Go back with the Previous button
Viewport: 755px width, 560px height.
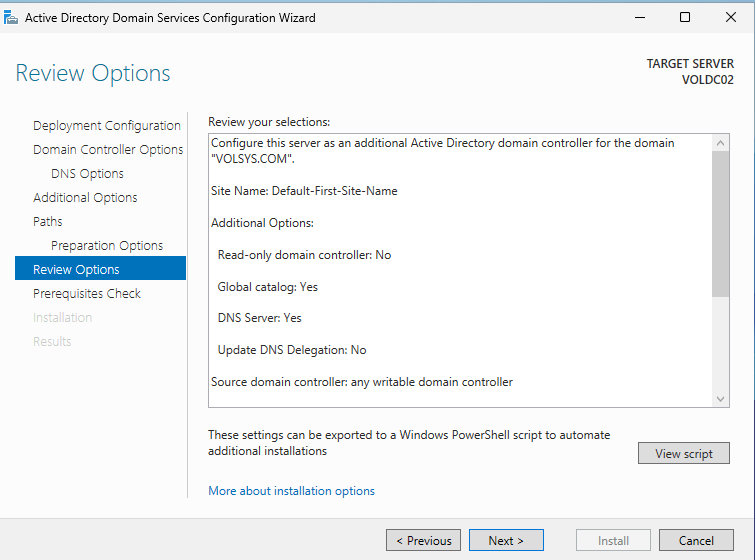pyautogui.click(x=423, y=540)
